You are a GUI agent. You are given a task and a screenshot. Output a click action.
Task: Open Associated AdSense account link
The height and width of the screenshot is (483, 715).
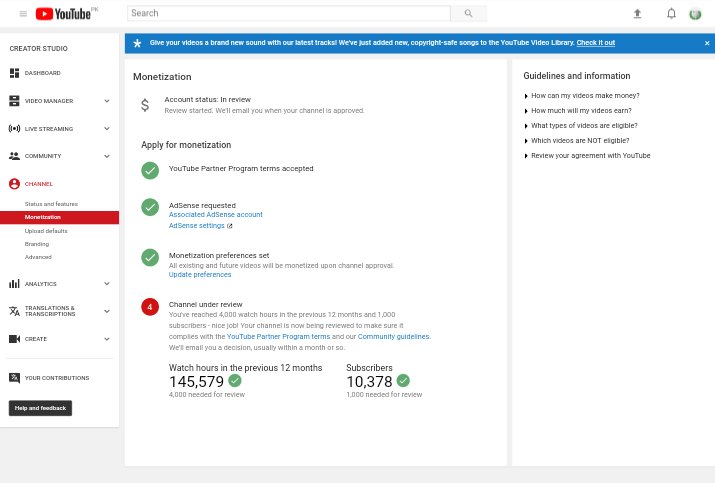pos(216,214)
